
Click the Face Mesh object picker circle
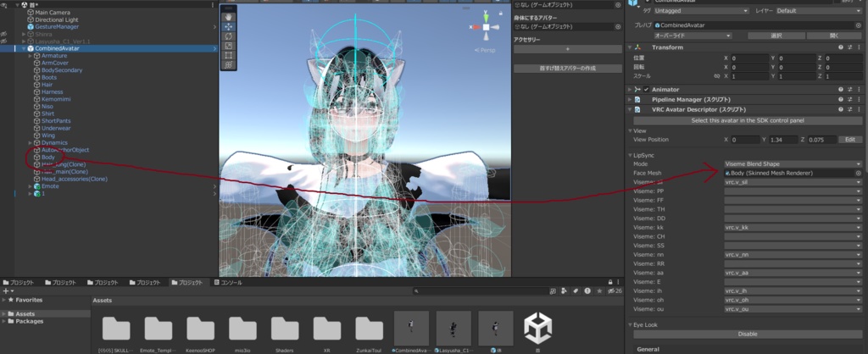pyautogui.click(x=858, y=173)
